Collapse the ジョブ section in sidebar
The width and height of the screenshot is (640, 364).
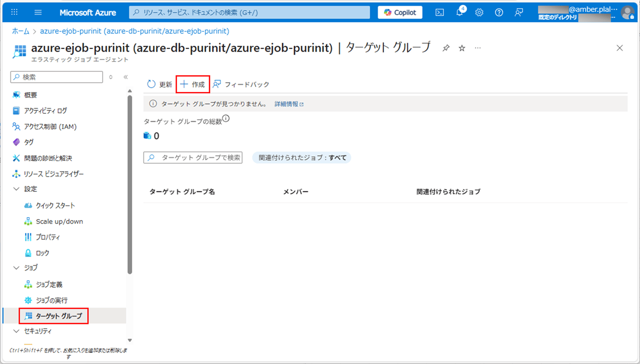[x=16, y=268]
